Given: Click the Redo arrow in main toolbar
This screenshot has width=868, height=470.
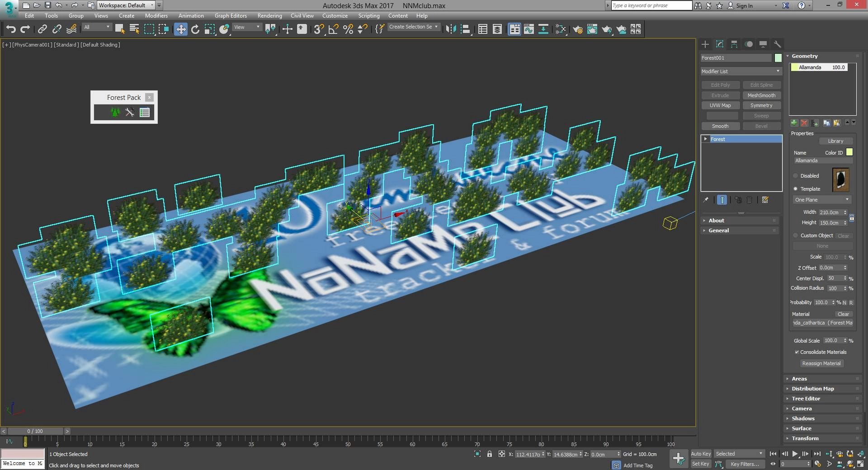Looking at the screenshot, I should (25, 29).
